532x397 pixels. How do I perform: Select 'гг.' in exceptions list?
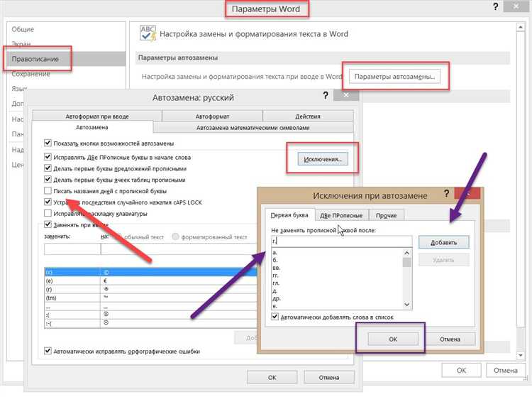point(275,276)
